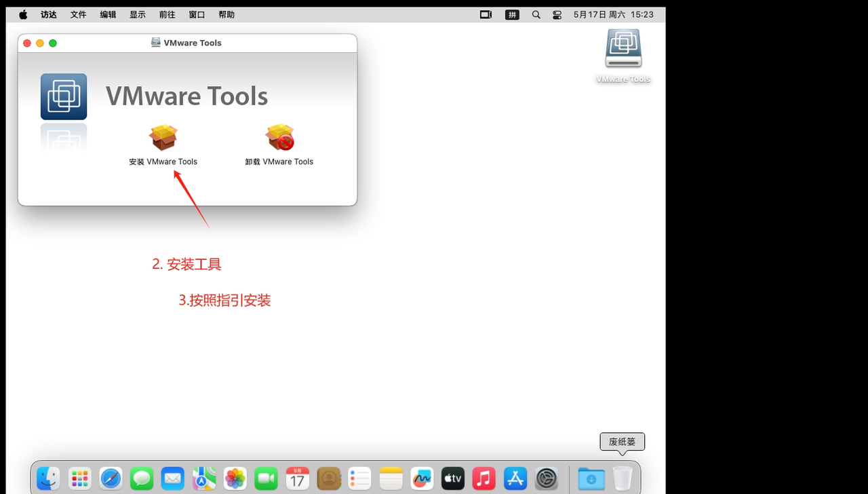Launch FaceTime from the Dock

click(266, 478)
